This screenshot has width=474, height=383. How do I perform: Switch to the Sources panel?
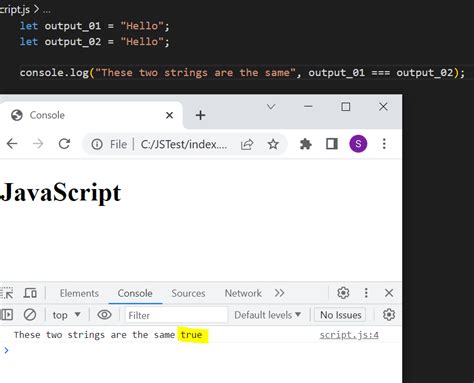[x=188, y=293]
